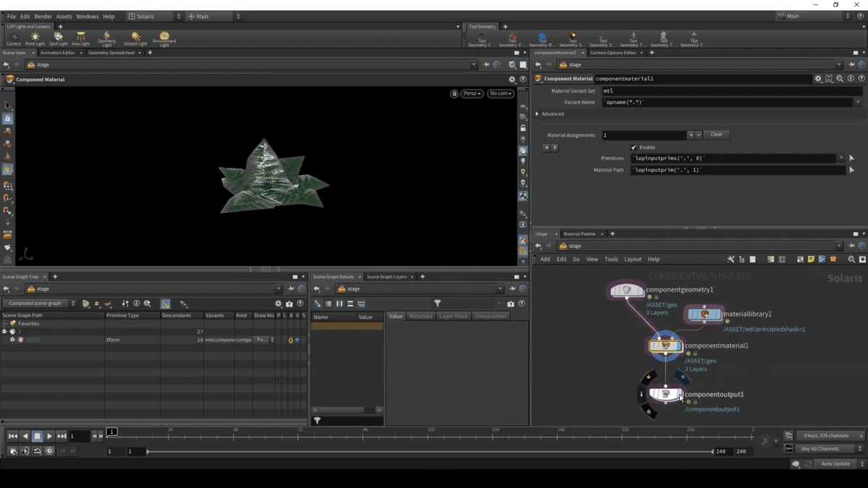Toggle Auto Update mode in status bar
Viewport: 868px width, 488px height.
(x=835, y=463)
